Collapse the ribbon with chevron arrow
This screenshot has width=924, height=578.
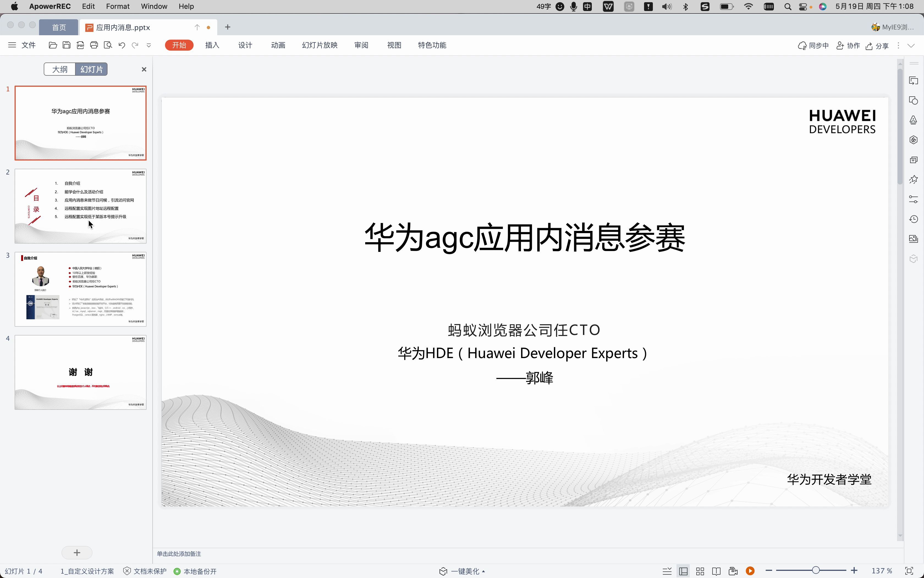coord(911,45)
